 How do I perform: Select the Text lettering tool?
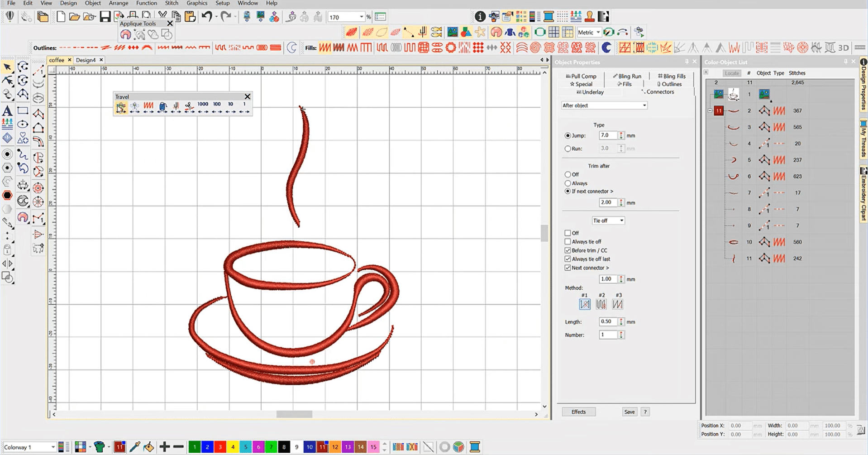click(7, 111)
